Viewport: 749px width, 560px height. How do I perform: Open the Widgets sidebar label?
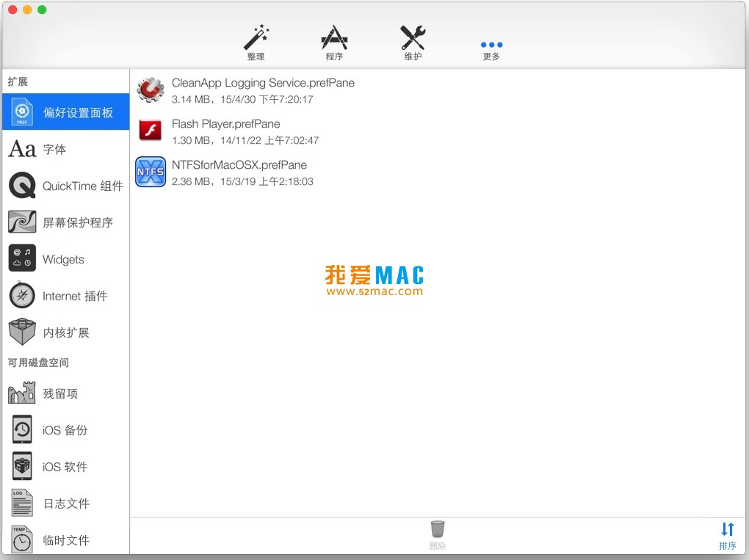click(63, 259)
